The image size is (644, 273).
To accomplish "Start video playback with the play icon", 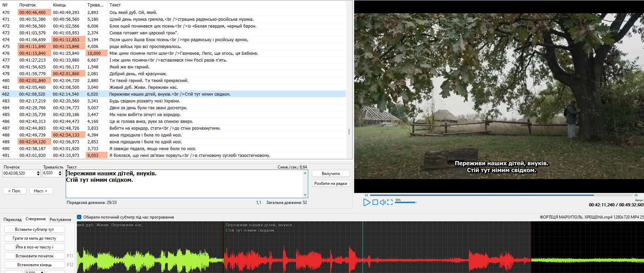I will (366, 202).
